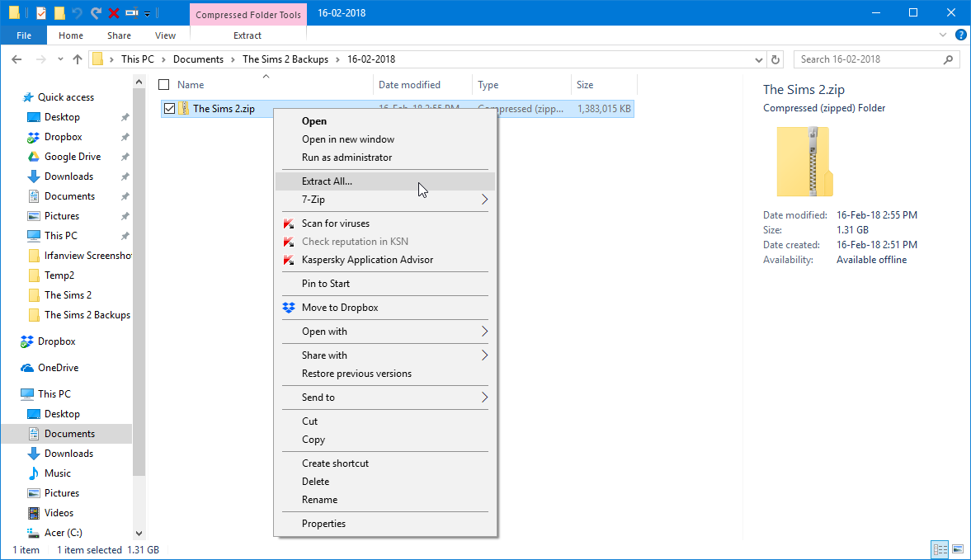The image size is (971, 560).
Task: Switch to the Details view icon in the status bar
Action: pos(940,549)
